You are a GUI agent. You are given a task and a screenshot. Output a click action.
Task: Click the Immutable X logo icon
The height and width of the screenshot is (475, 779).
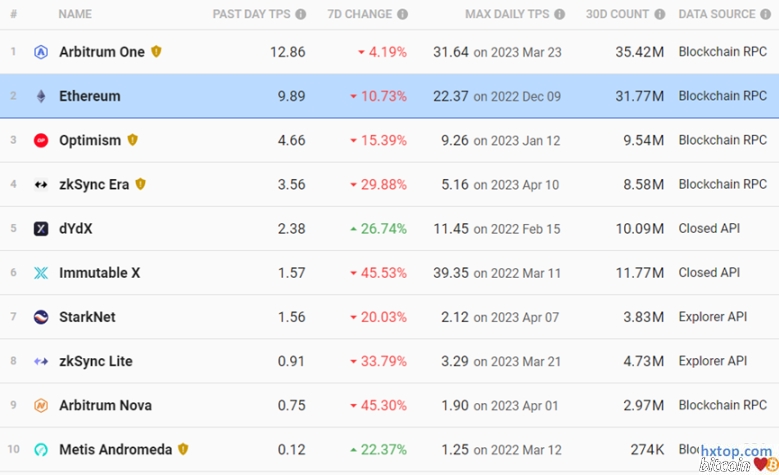pos(41,273)
